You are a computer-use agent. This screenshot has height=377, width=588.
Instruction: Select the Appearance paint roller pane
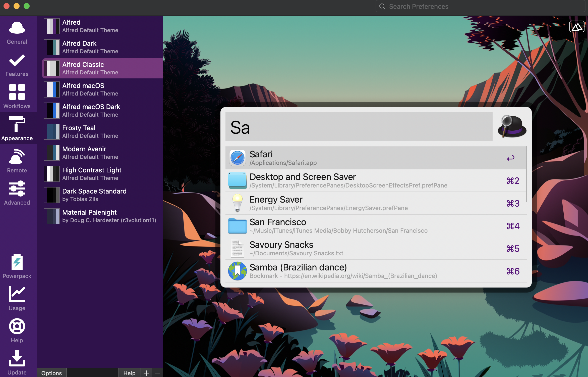[17, 129]
